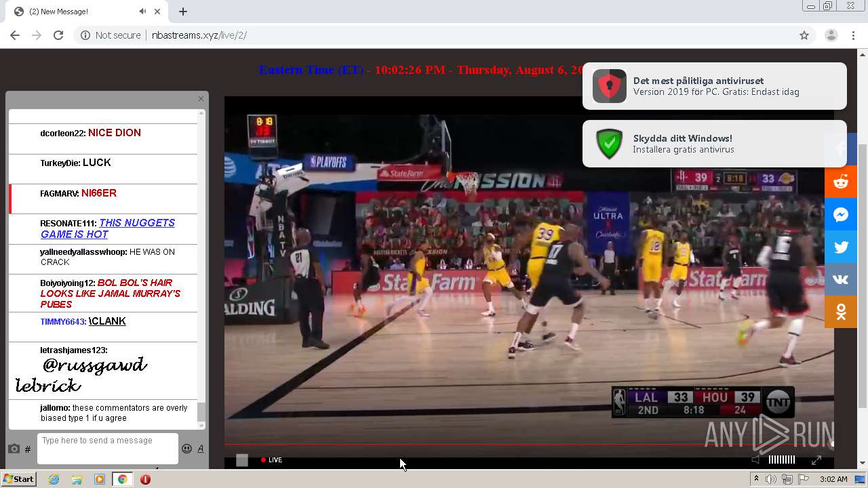Share the stream on Twitter
This screenshot has width=868, height=488.
coord(841,247)
